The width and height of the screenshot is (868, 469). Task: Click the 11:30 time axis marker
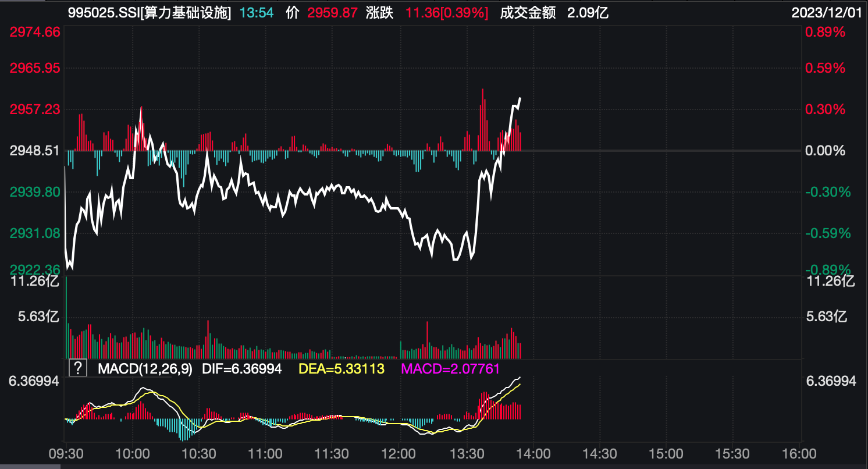coord(332,453)
